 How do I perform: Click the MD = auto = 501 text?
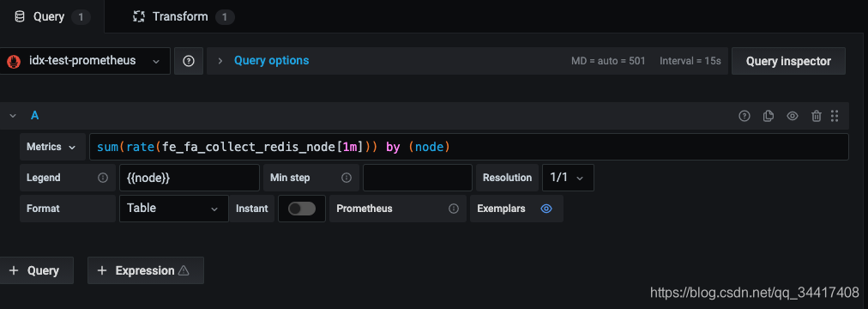point(608,61)
